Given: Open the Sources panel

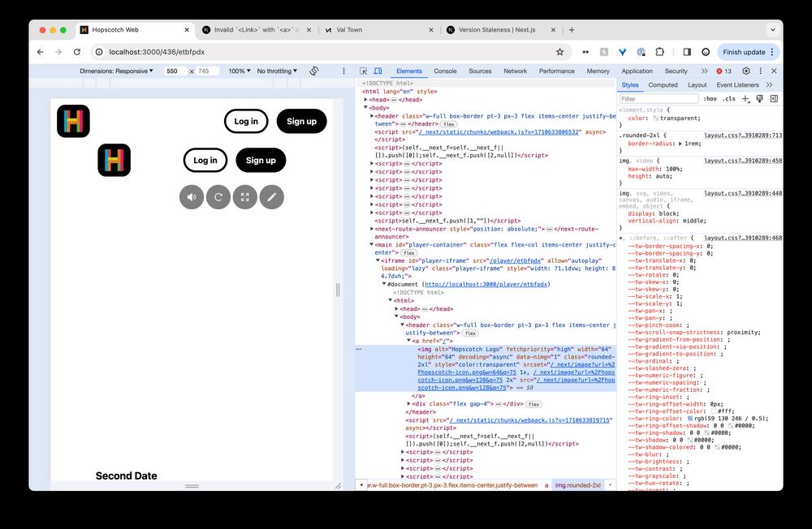Looking at the screenshot, I should tap(480, 71).
